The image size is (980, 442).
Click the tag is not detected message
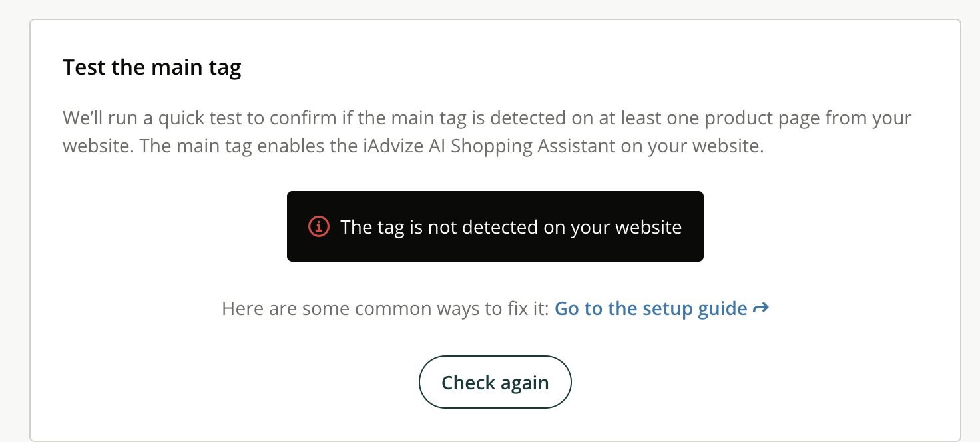click(x=511, y=227)
